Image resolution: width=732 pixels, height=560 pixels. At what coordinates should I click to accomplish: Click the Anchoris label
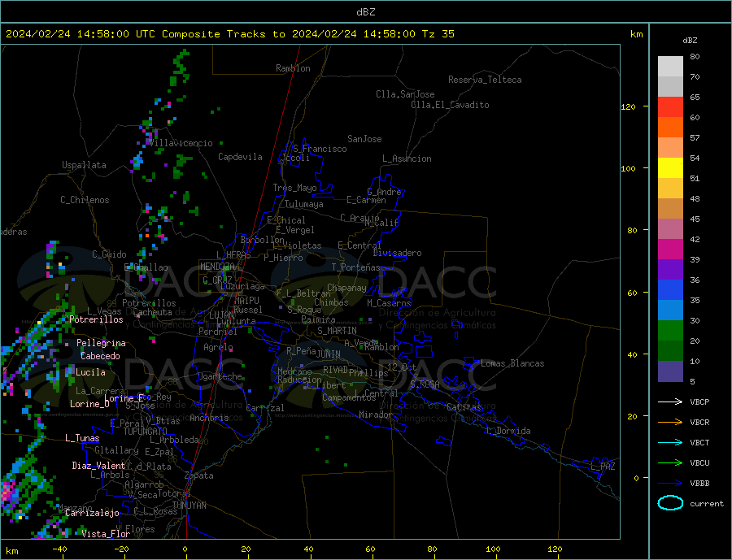pos(209,418)
